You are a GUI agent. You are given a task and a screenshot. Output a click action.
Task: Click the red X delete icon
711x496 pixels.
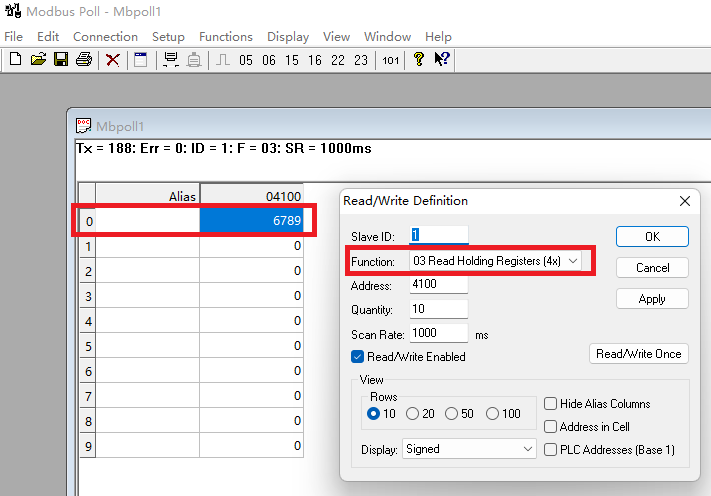(112, 60)
